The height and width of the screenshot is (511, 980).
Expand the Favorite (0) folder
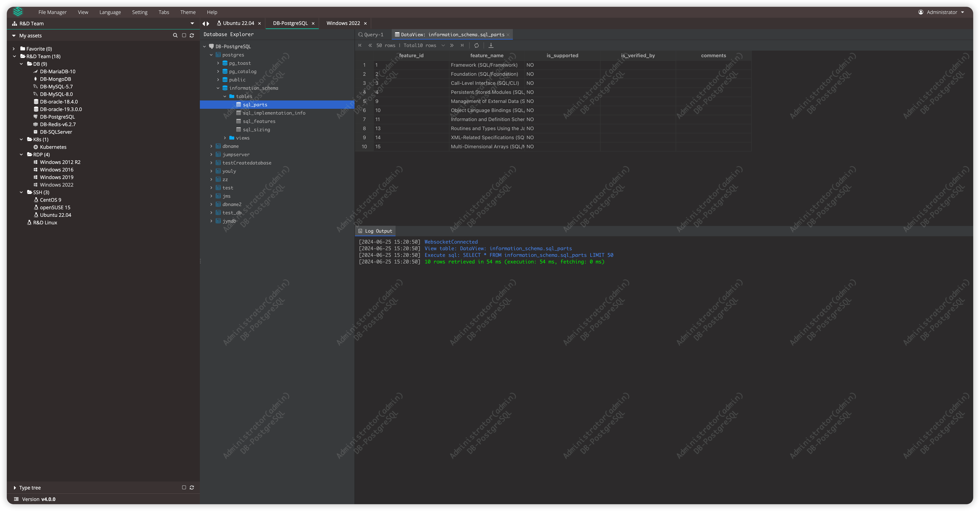pyautogui.click(x=14, y=49)
